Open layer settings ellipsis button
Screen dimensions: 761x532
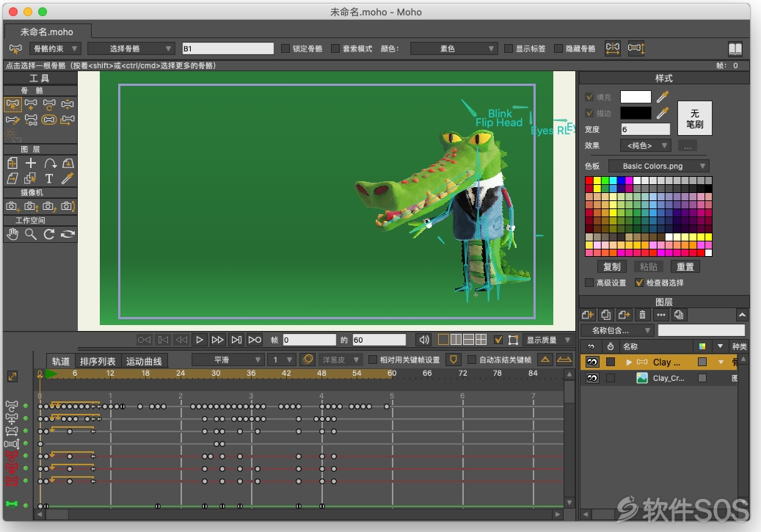click(x=660, y=315)
